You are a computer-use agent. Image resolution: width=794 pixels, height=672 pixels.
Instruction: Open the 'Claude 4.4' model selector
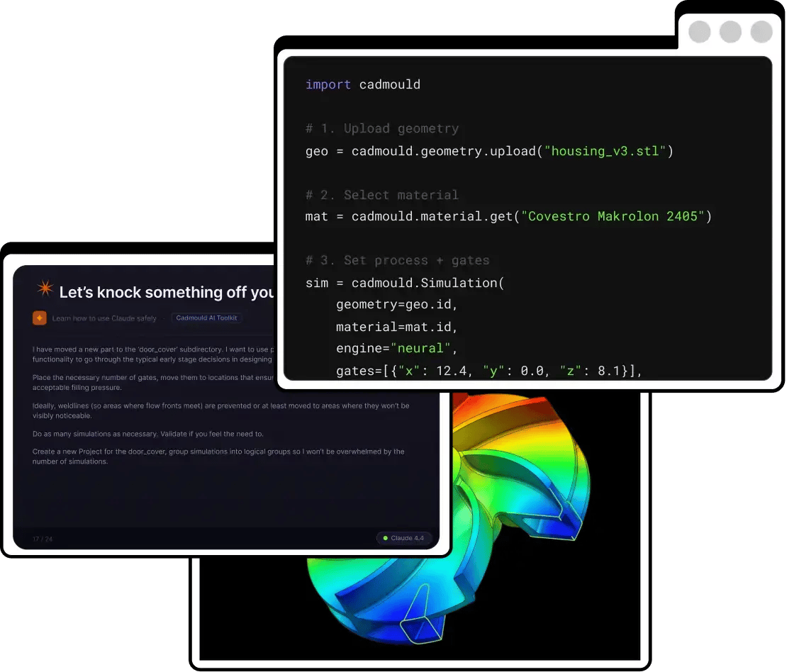(403, 538)
